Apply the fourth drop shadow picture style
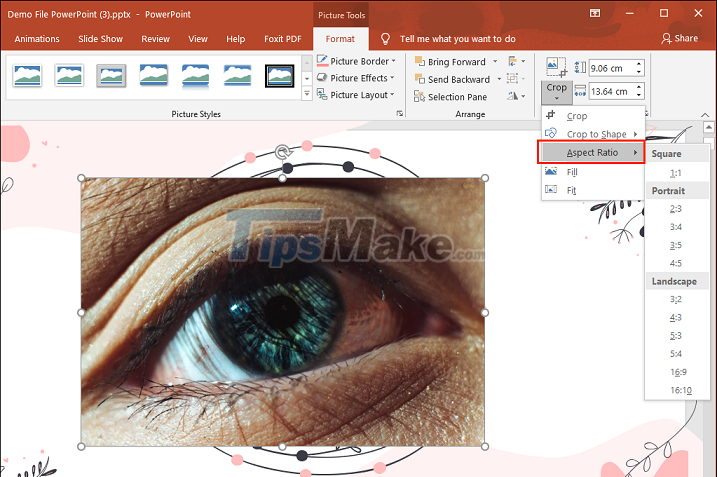 tap(153, 75)
